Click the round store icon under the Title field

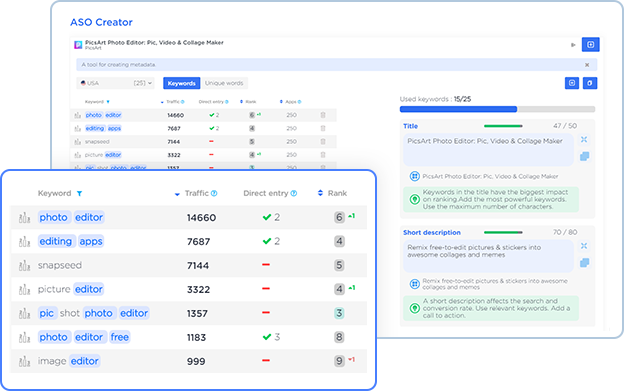[414, 176]
